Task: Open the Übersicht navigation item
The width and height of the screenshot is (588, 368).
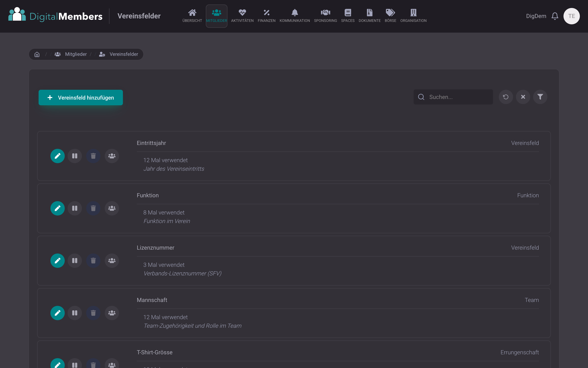Action: 192,16
